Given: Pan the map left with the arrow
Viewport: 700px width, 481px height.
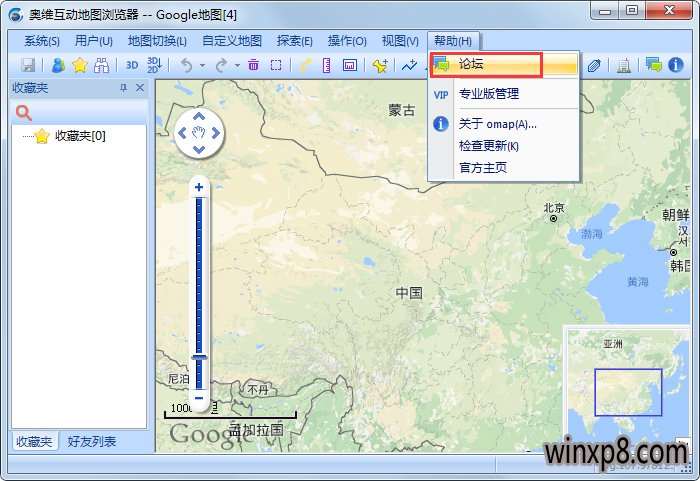Looking at the screenshot, I should (x=182, y=133).
